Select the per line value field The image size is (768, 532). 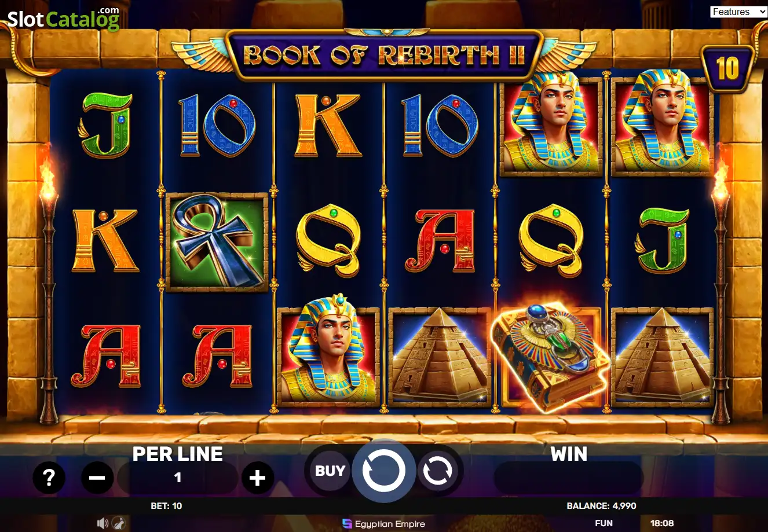tap(178, 478)
